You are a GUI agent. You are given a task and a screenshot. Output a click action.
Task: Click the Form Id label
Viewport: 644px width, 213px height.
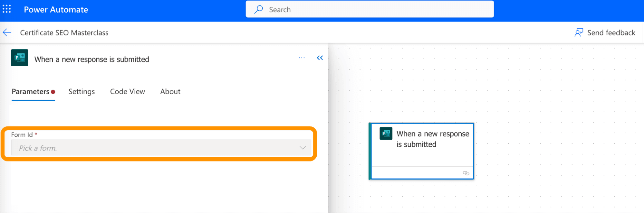pos(22,135)
